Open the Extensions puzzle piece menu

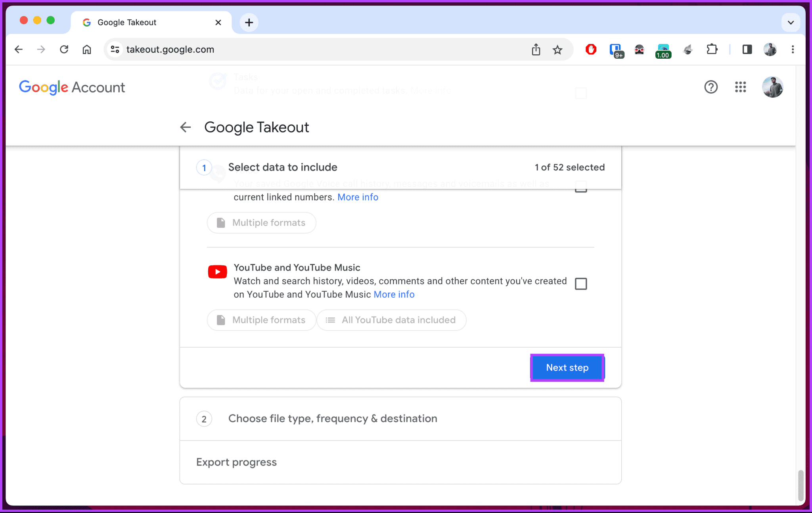coord(712,50)
